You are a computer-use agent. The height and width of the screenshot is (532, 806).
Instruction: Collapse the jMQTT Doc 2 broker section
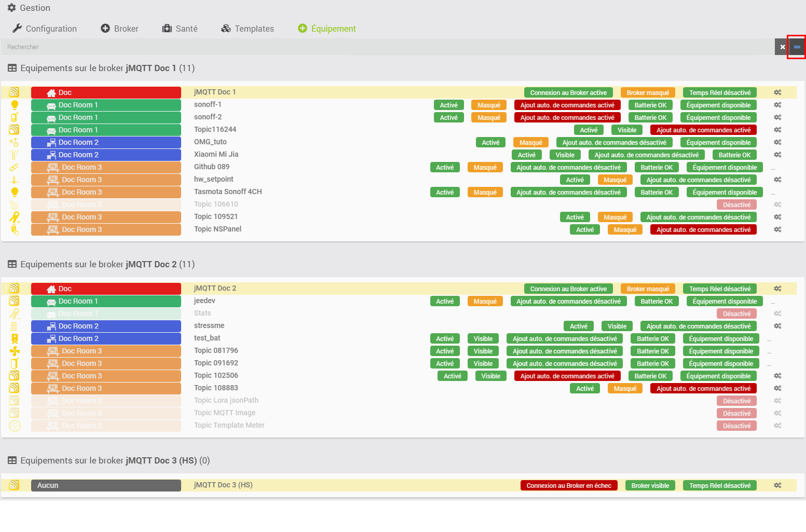coord(101,265)
